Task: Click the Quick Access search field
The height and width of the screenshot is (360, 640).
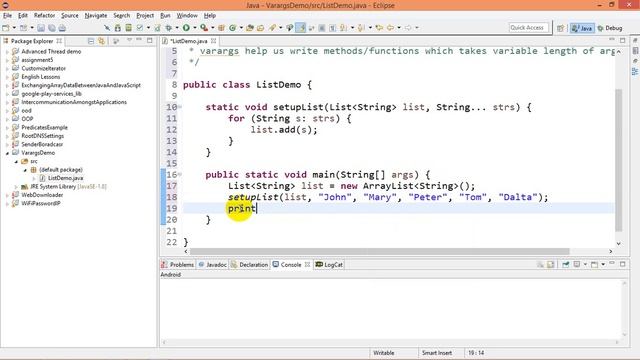Action: (x=529, y=28)
